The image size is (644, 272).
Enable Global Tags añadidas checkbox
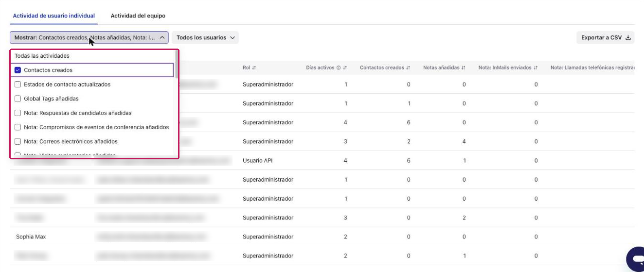[x=18, y=99]
